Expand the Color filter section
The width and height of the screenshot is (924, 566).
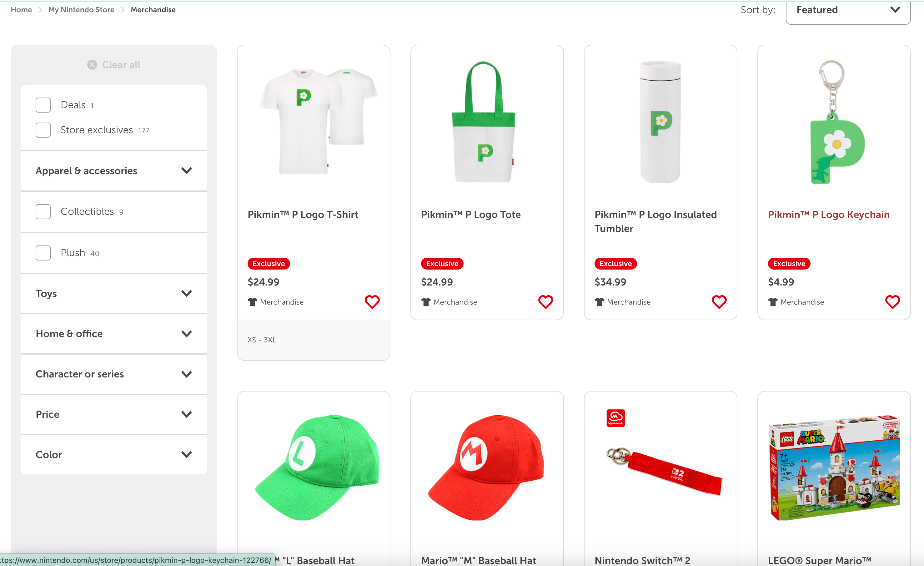click(113, 455)
